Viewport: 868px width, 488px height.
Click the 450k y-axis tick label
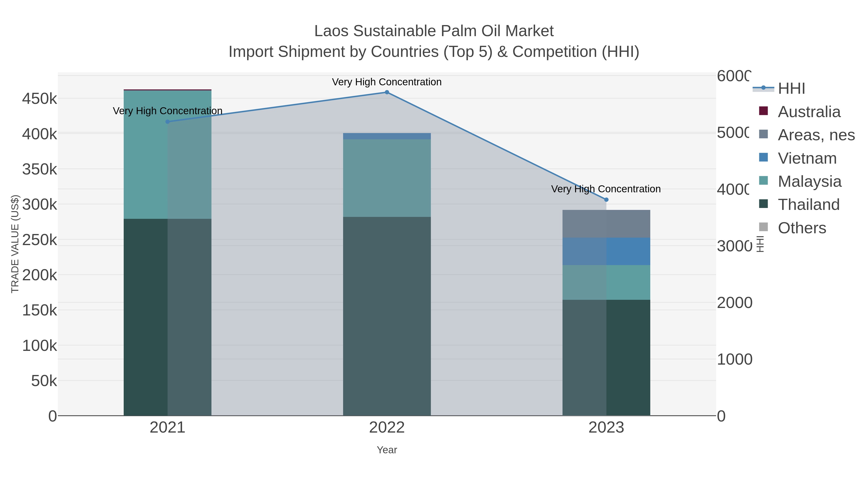click(40, 99)
